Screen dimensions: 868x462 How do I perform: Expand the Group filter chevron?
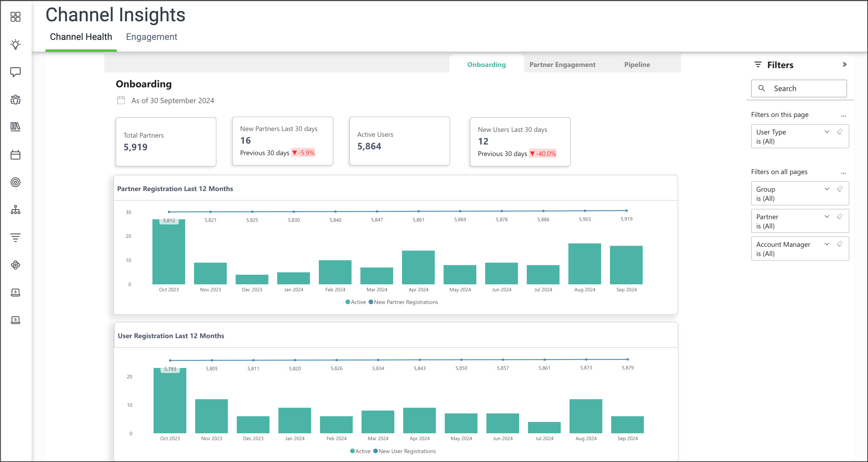[x=827, y=189]
